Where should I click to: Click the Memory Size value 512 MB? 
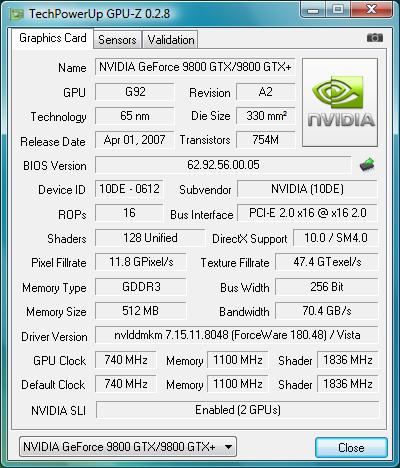(141, 311)
